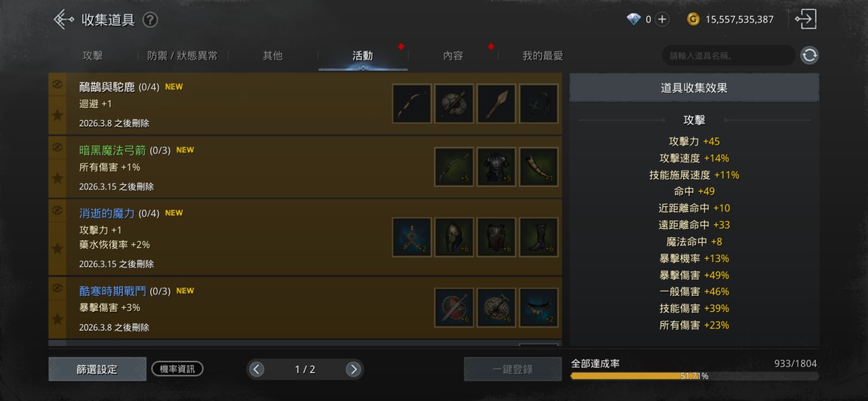Click the back arrow beside 收集道具

click(x=63, y=20)
